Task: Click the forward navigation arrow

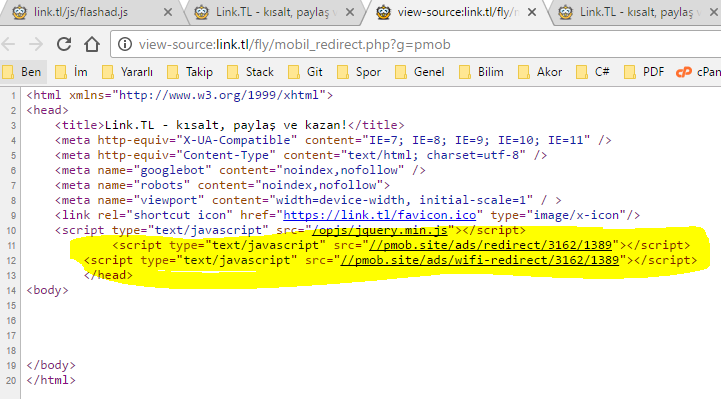Action: click(36, 44)
